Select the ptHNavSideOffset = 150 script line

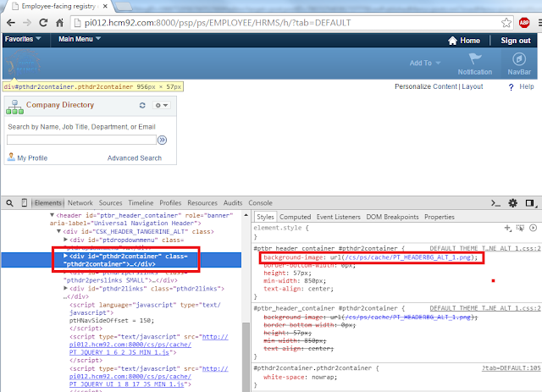pyautogui.click(x=112, y=320)
